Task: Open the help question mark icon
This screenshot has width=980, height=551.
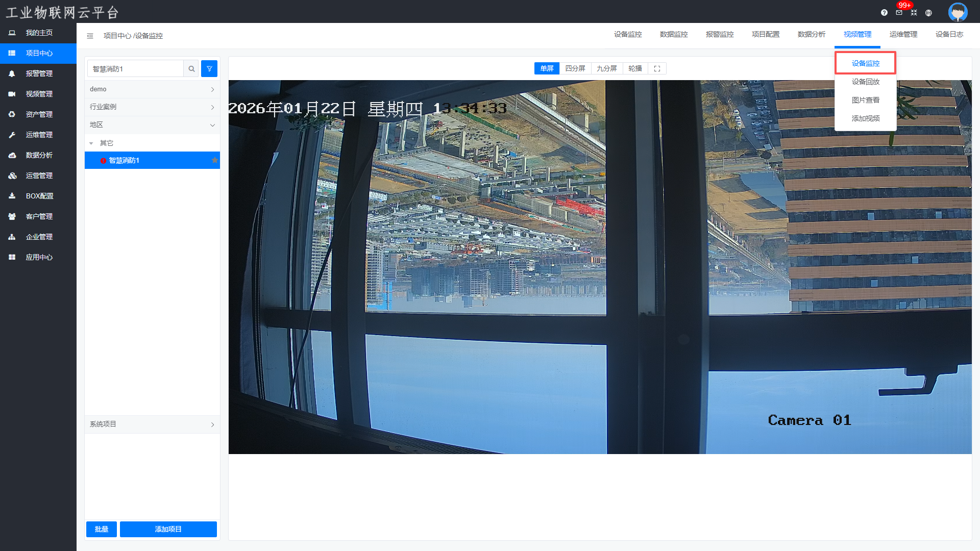Action: 884,13
